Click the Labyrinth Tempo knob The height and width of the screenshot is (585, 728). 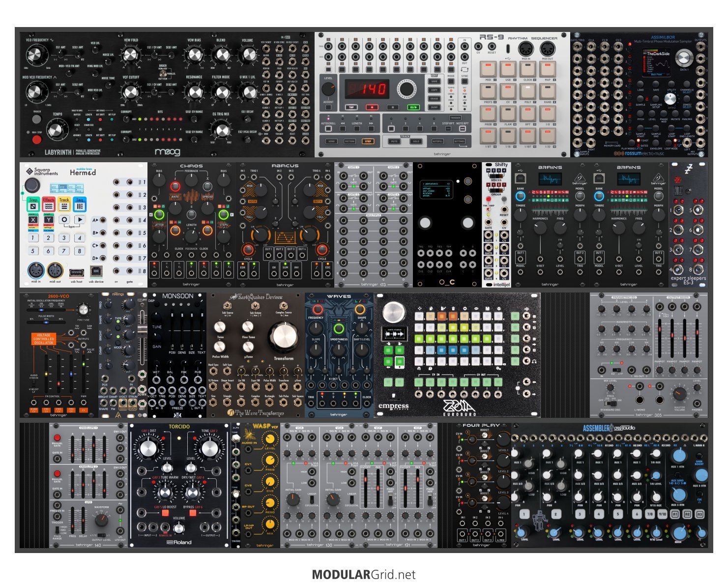57,129
